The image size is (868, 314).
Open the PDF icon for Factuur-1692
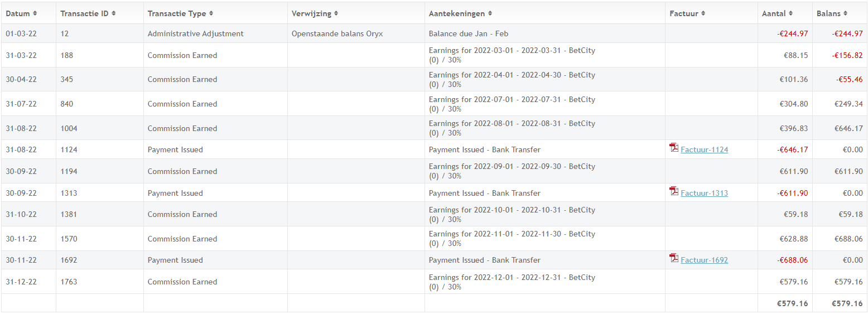(674, 258)
